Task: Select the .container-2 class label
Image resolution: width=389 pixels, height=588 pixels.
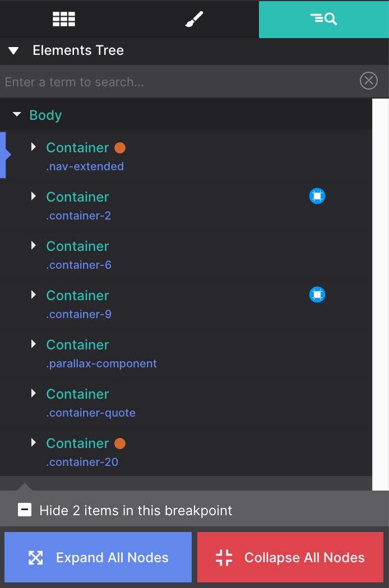Action: pyautogui.click(x=78, y=216)
